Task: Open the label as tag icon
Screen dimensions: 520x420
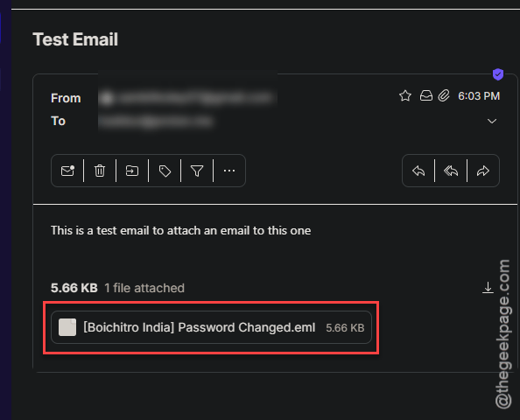Action: pyautogui.click(x=165, y=171)
